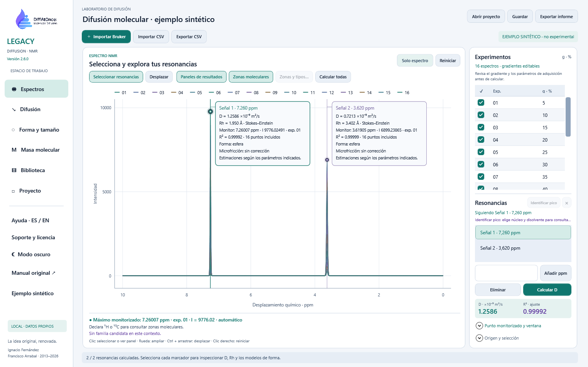Click Señal 1 peak marker on spectrum

click(210, 112)
